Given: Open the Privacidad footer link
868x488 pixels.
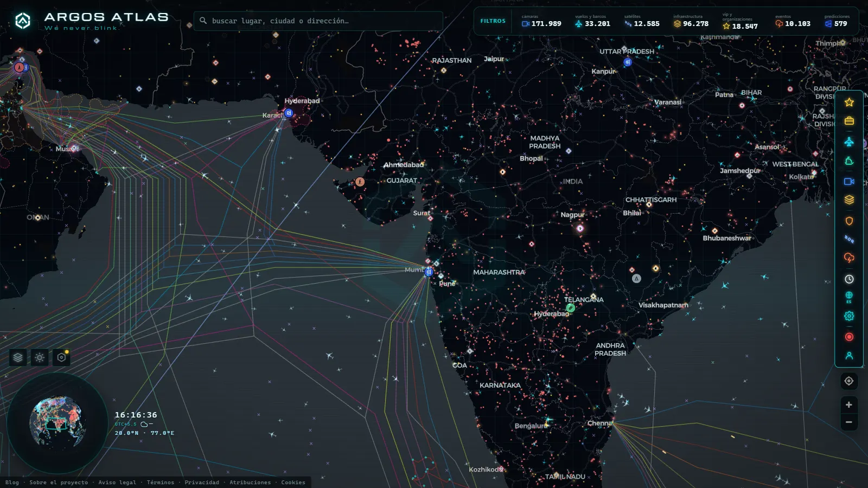Looking at the screenshot, I should 202,483.
